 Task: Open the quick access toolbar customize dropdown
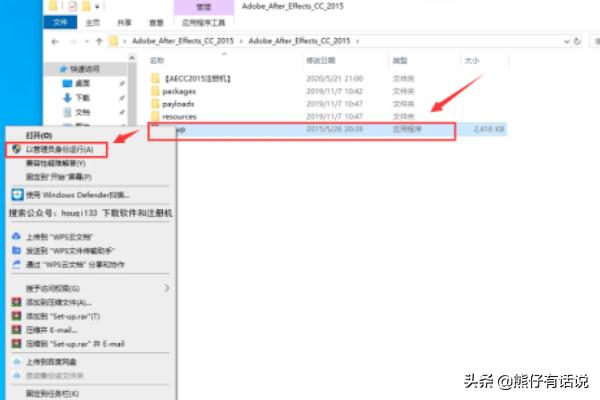[x=97, y=6]
